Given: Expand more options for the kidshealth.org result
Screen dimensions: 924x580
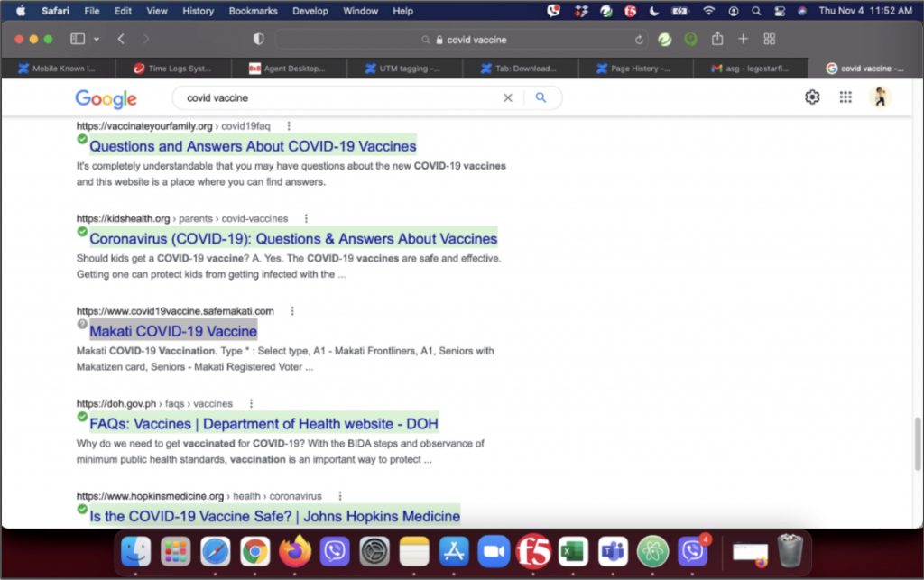Looking at the screenshot, I should (x=306, y=218).
